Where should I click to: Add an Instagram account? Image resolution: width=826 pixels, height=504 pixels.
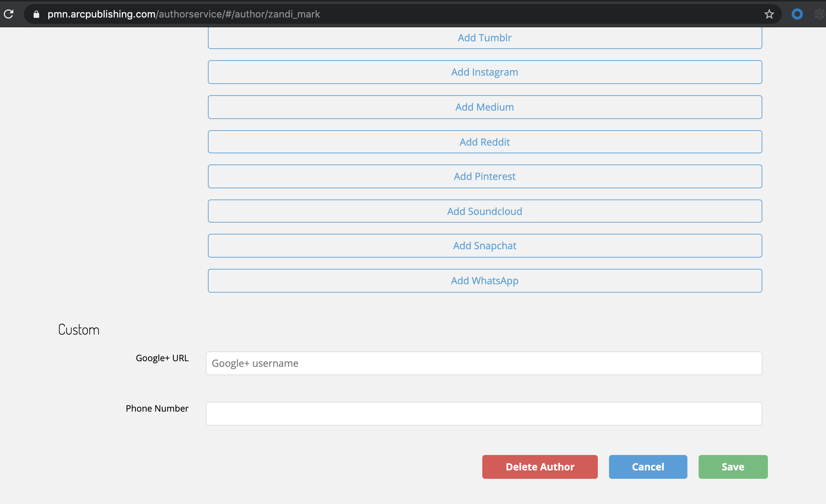[485, 72]
